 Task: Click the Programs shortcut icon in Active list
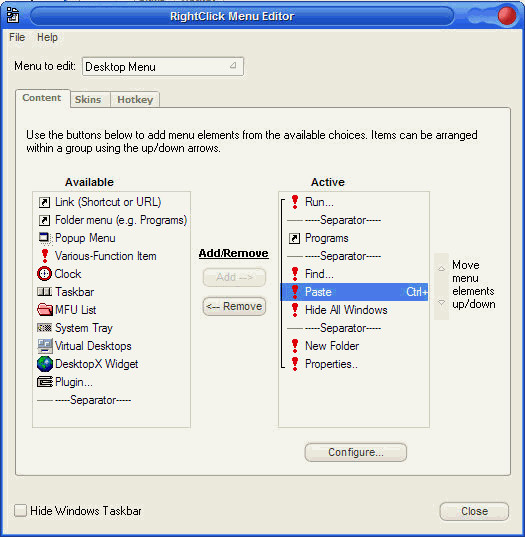point(295,238)
